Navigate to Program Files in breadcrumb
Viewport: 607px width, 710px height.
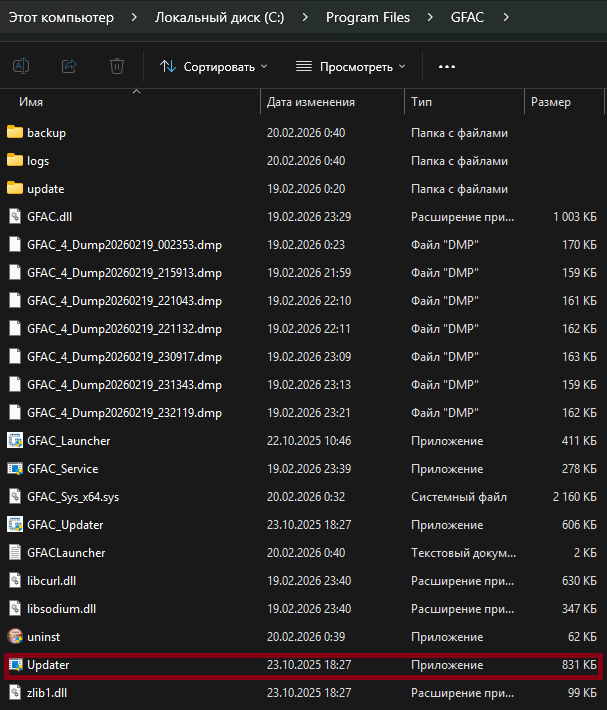pos(367,18)
